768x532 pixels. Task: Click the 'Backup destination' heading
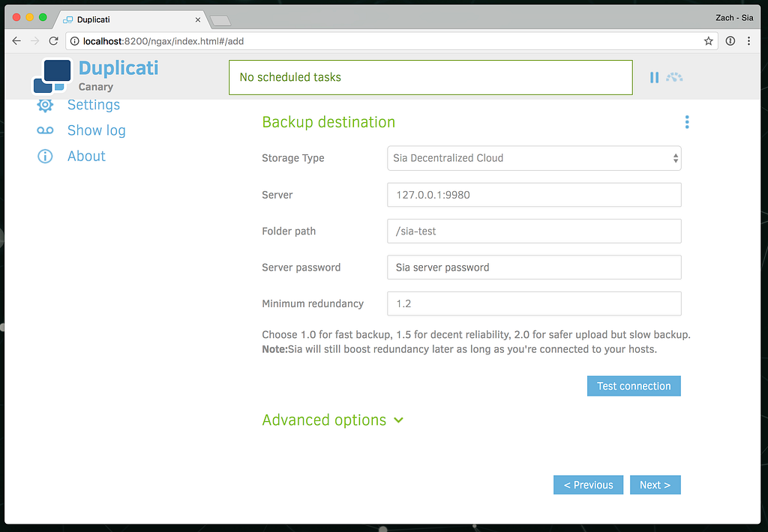click(x=328, y=122)
